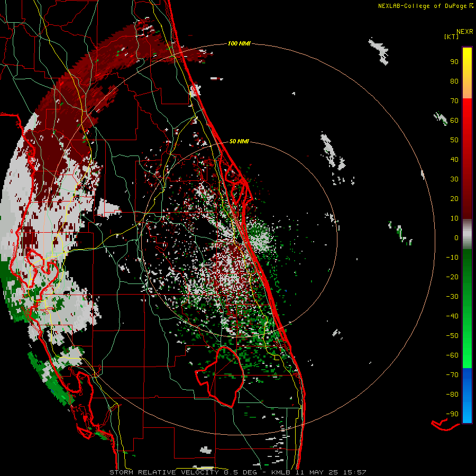Click the positive 30 scale label
Viewport: 476px width, 476px height.
pos(454,179)
